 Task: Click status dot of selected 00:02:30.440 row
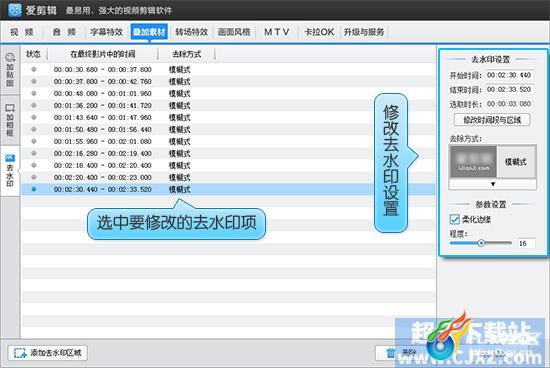pos(34,189)
